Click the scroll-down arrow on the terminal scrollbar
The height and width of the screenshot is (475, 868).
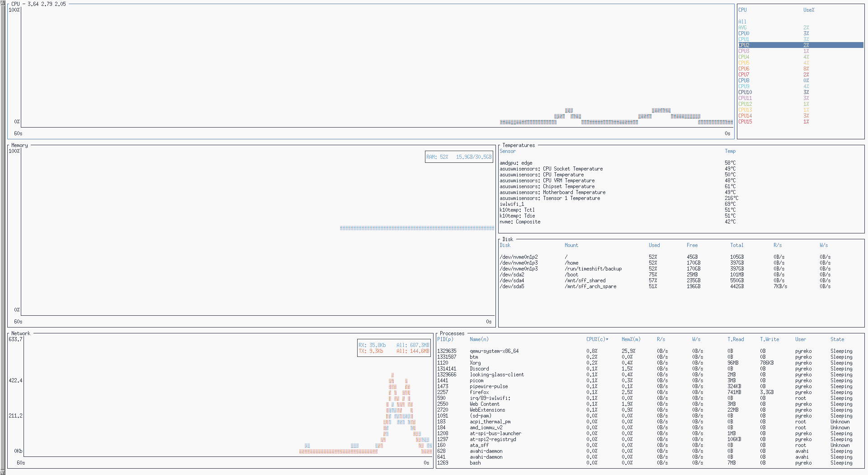3,472
